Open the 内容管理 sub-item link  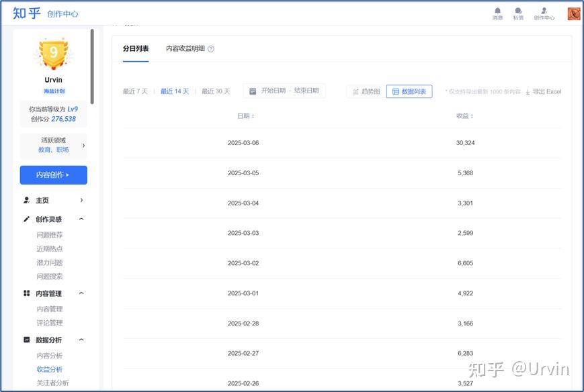(x=50, y=309)
